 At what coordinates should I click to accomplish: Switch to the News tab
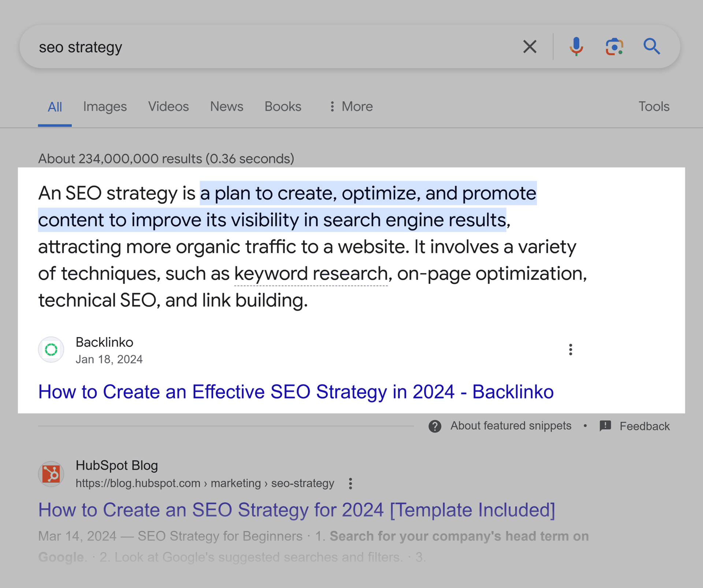pos(226,106)
